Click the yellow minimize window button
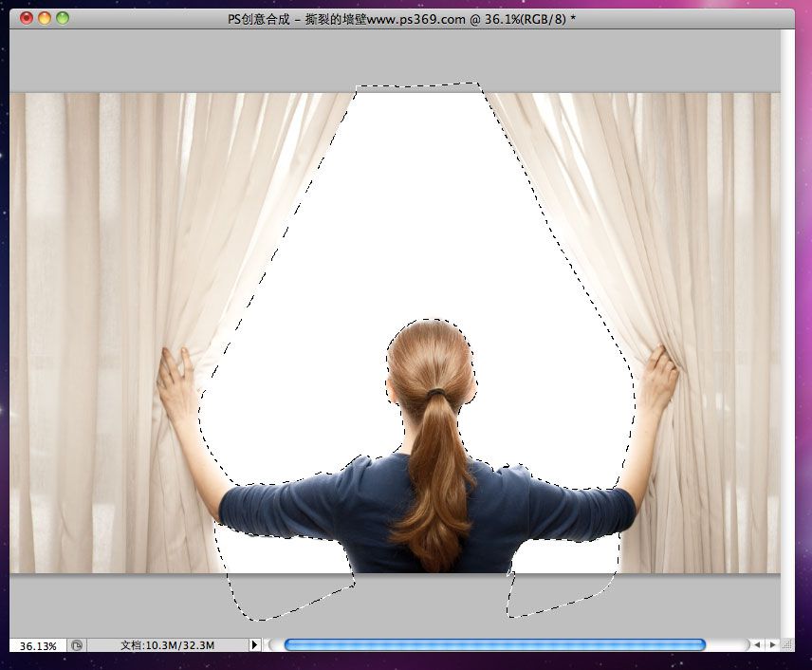 click(x=45, y=18)
